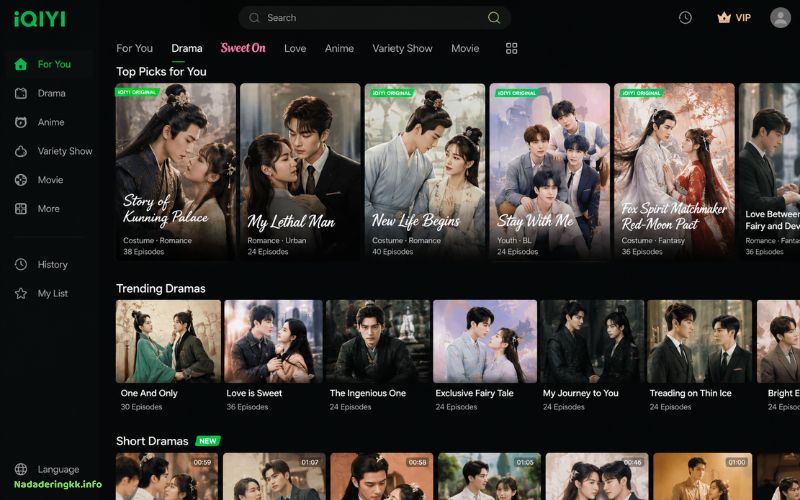Play the short drama with 00:58 duration
The image size is (800, 500).
pyautogui.click(x=381, y=477)
